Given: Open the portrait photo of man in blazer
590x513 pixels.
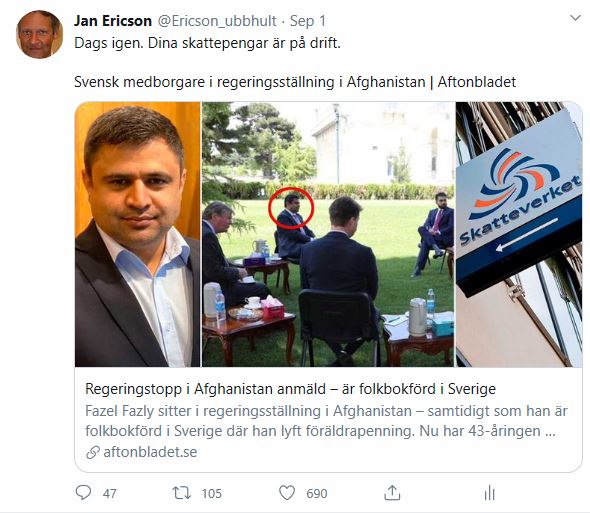Looking at the screenshot, I should (x=138, y=234).
